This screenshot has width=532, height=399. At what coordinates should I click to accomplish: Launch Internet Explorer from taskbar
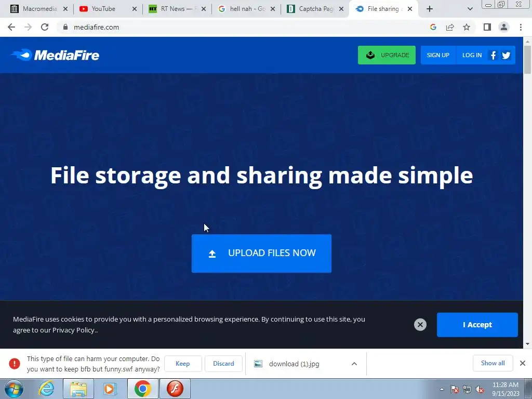click(46, 389)
